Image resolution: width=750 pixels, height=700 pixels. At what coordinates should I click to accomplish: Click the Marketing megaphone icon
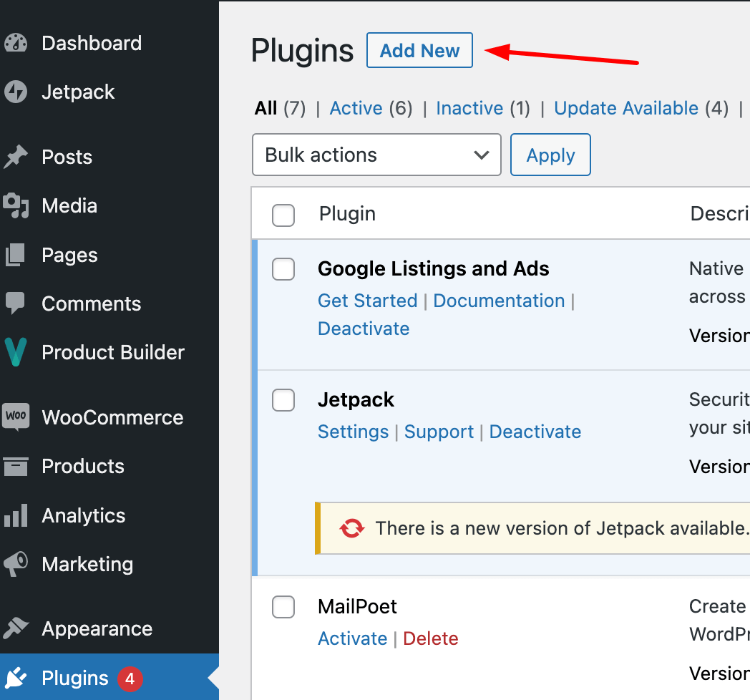point(16,564)
